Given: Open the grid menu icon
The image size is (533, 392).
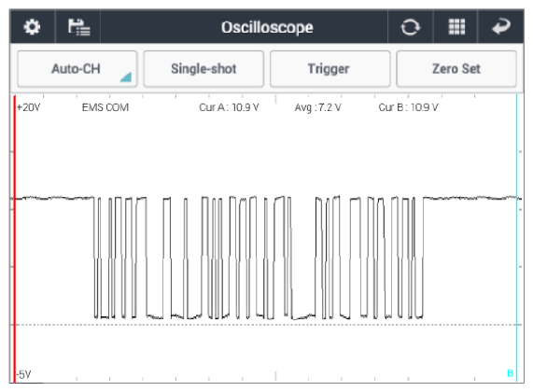Looking at the screenshot, I should click(456, 27).
